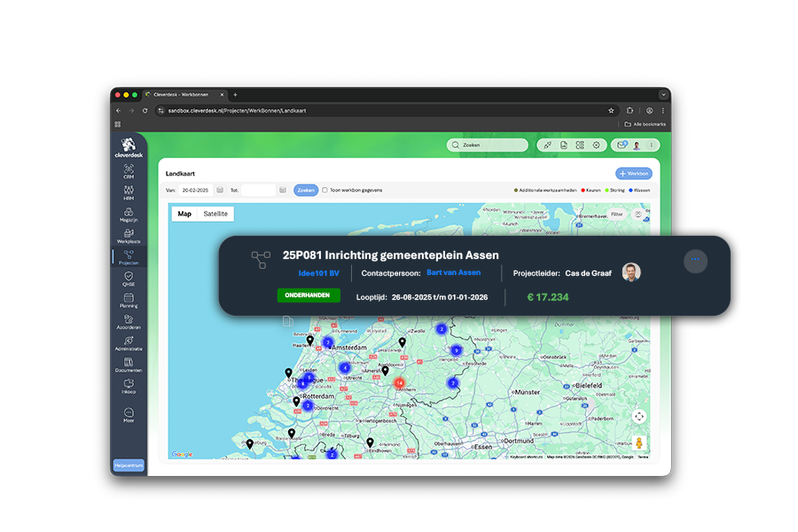Select the Map view tab
The height and width of the screenshot is (532, 798).
point(184,214)
